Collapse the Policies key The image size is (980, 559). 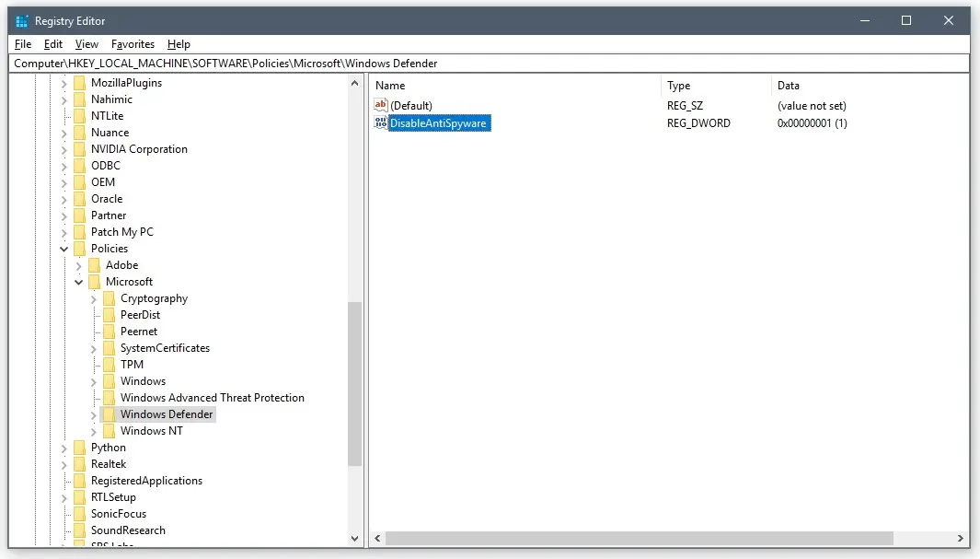coord(63,249)
